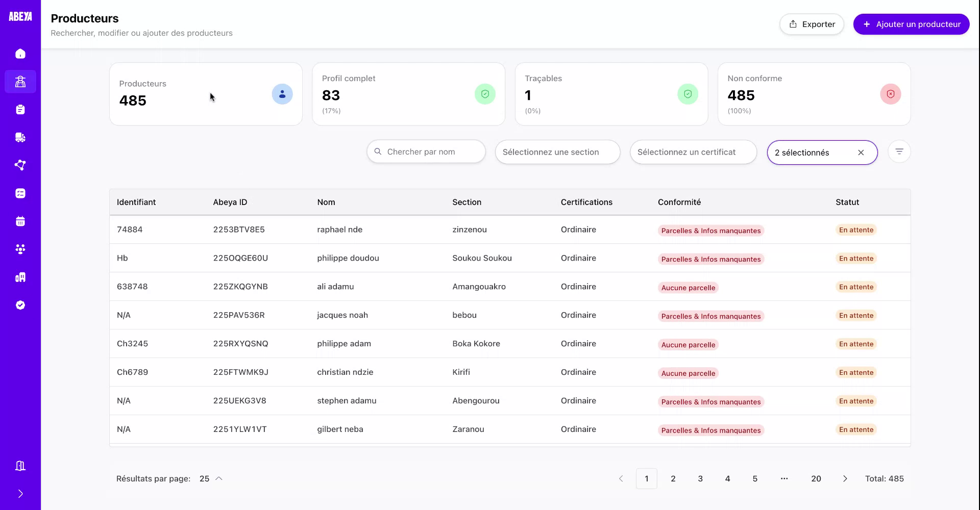
Task: Select the Non conforme status card
Action: point(814,94)
